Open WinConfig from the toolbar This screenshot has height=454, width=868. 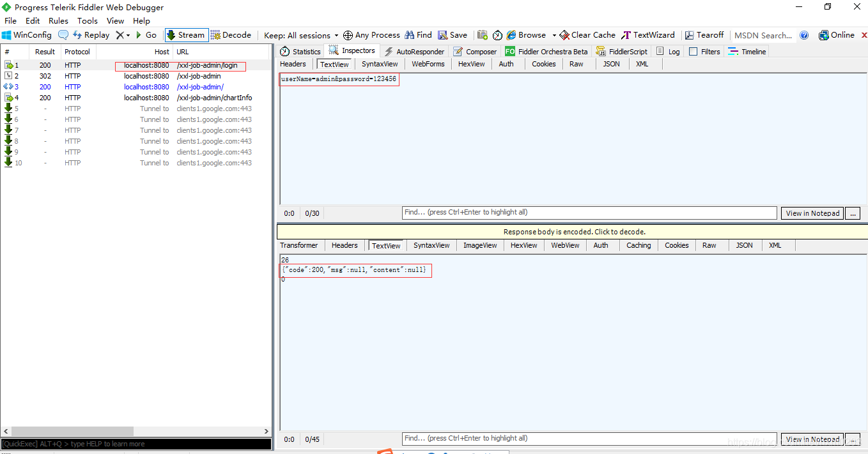[x=27, y=35]
